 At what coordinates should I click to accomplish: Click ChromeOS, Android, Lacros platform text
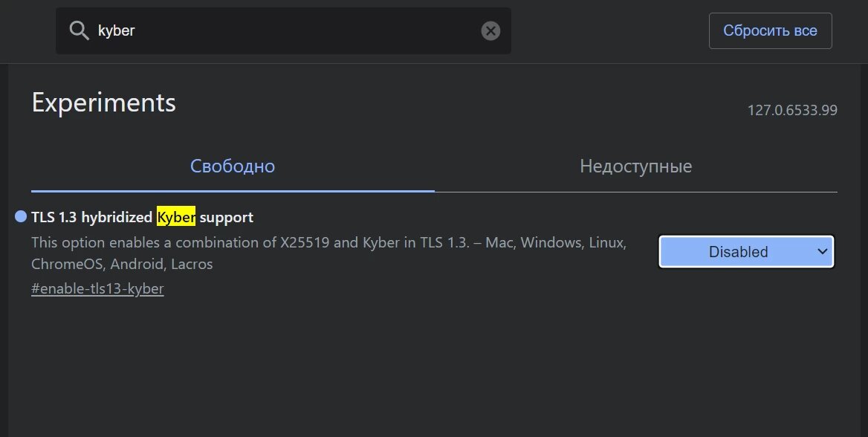point(122,264)
